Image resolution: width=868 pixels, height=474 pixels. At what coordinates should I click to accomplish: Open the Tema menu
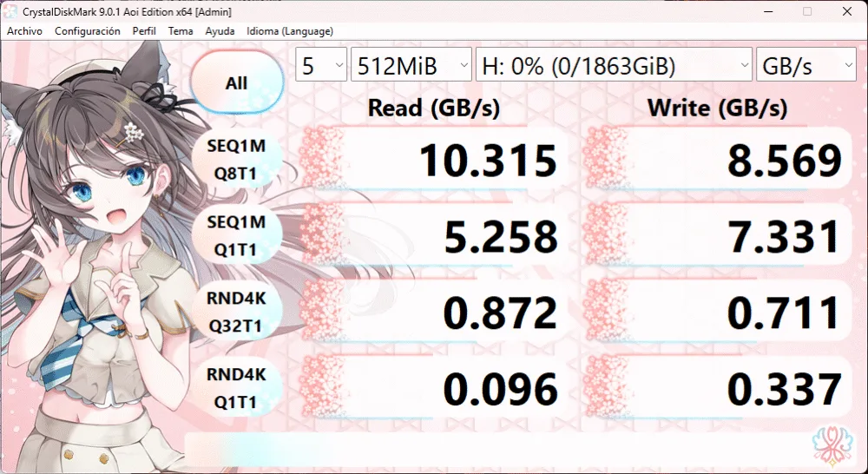pos(181,31)
